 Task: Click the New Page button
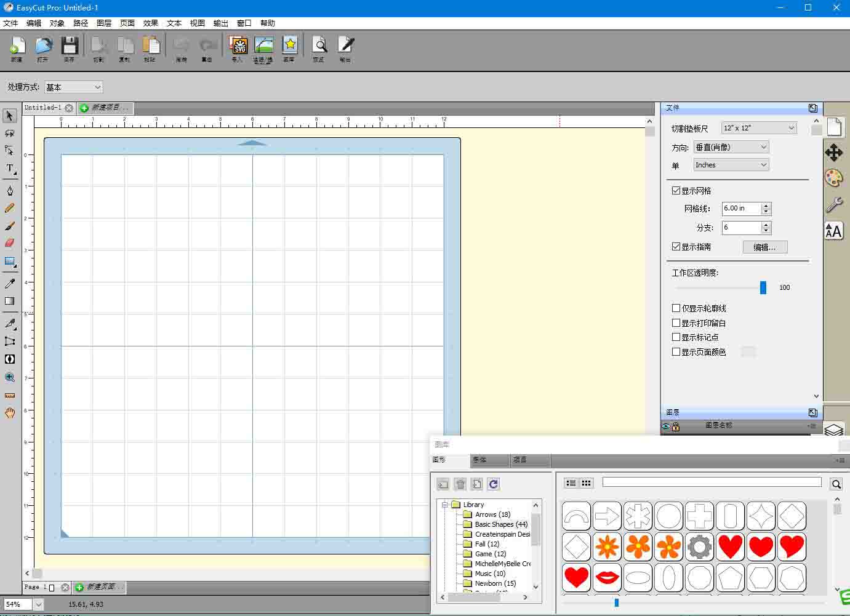tap(99, 587)
